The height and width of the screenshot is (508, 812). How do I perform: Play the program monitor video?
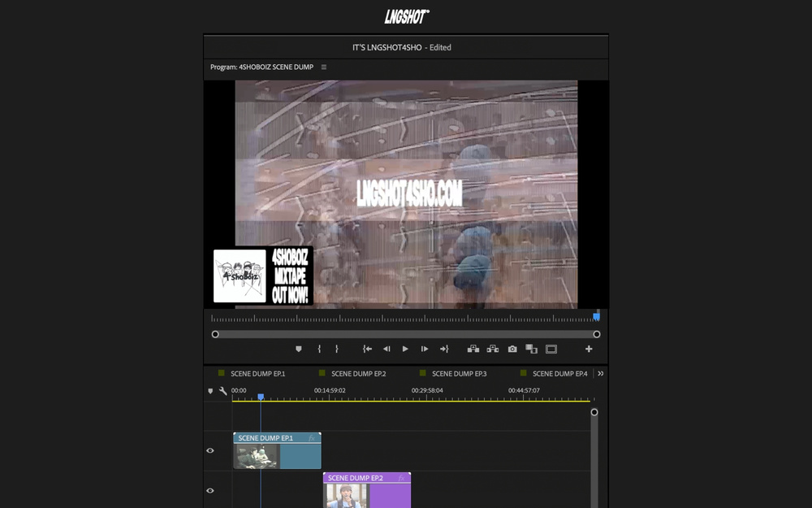(x=405, y=349)
